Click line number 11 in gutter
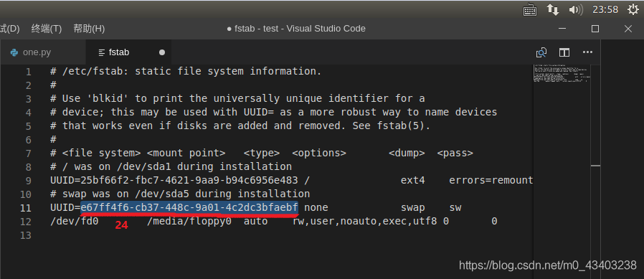The width and height of the screenshot is (644, 279). (x=26, y=208)
